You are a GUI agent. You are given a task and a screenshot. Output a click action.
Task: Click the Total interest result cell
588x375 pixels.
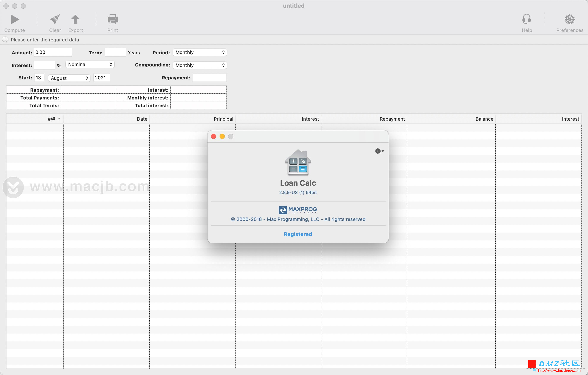tap(198, 106)
